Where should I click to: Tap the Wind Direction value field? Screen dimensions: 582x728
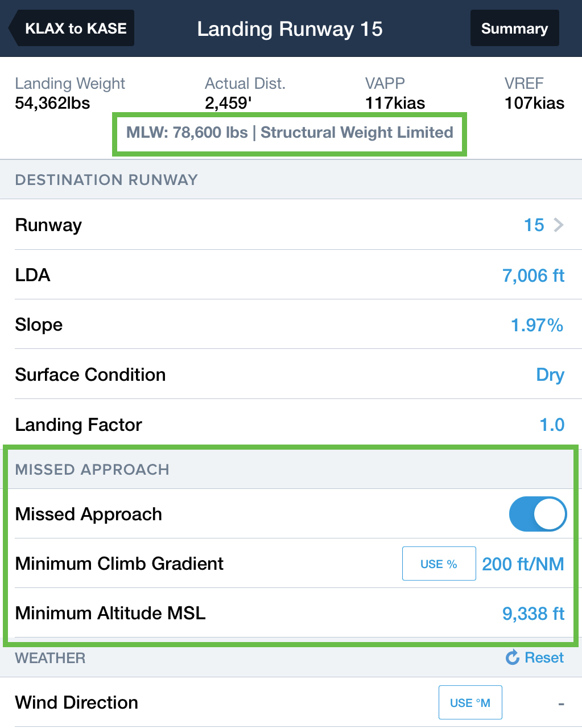561,704
